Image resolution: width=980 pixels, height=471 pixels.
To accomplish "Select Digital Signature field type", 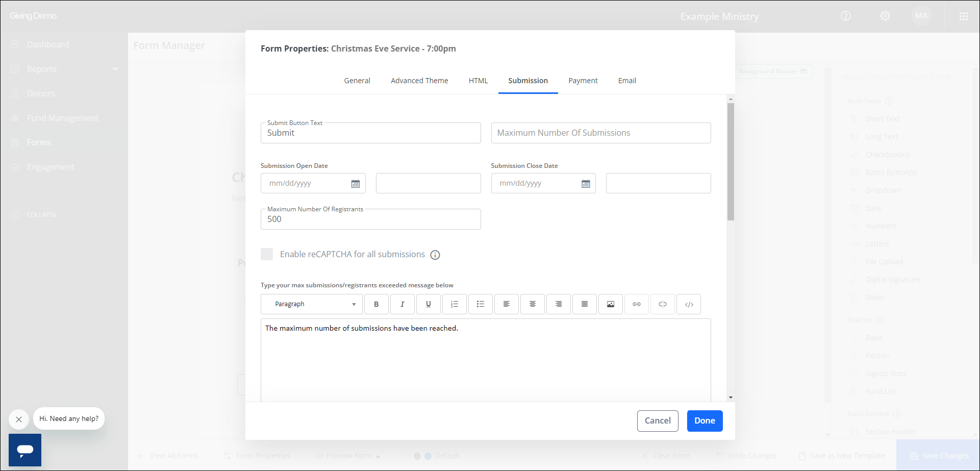I will tap(893, 280).
